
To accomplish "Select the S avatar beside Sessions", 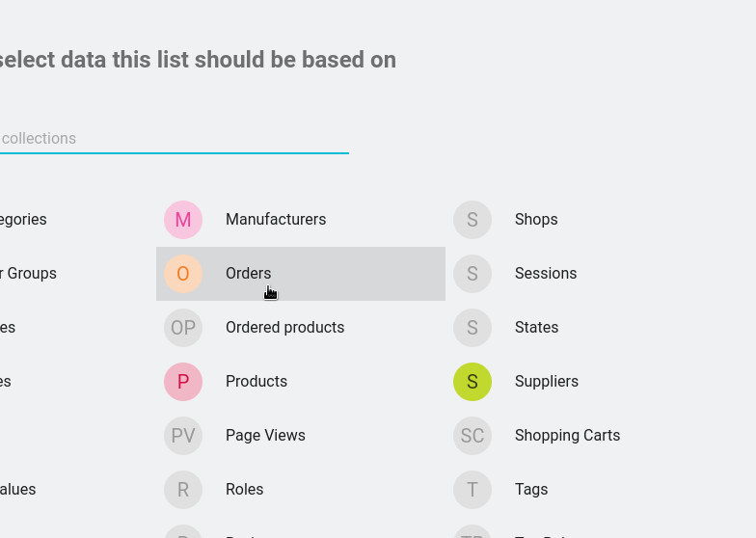I will click(x=472, y=274).
